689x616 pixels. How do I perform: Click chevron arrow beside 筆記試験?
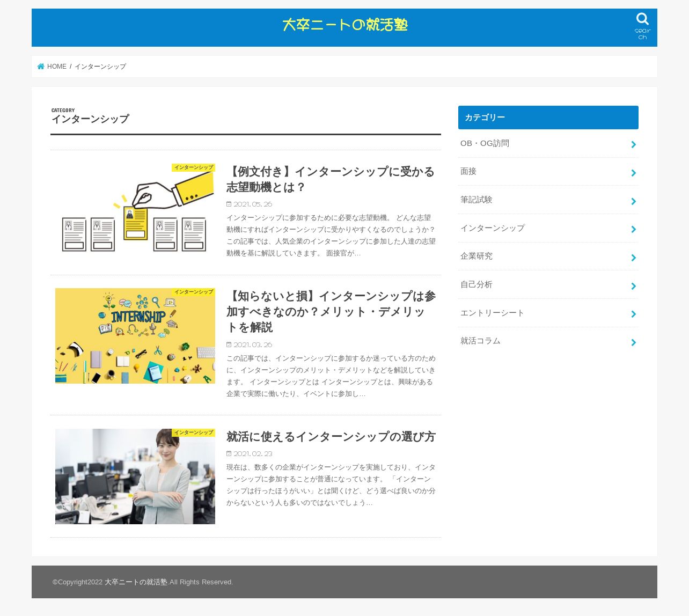(x=634, y=201)
